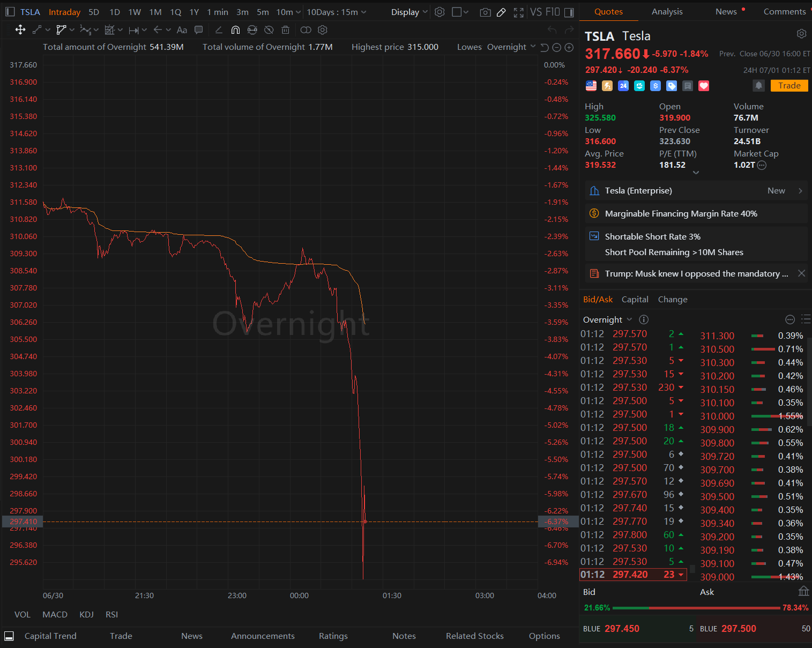The height and width of the screenshot is (648, 812).
Task: Switch to the Analysis tab
Action: 667,11
